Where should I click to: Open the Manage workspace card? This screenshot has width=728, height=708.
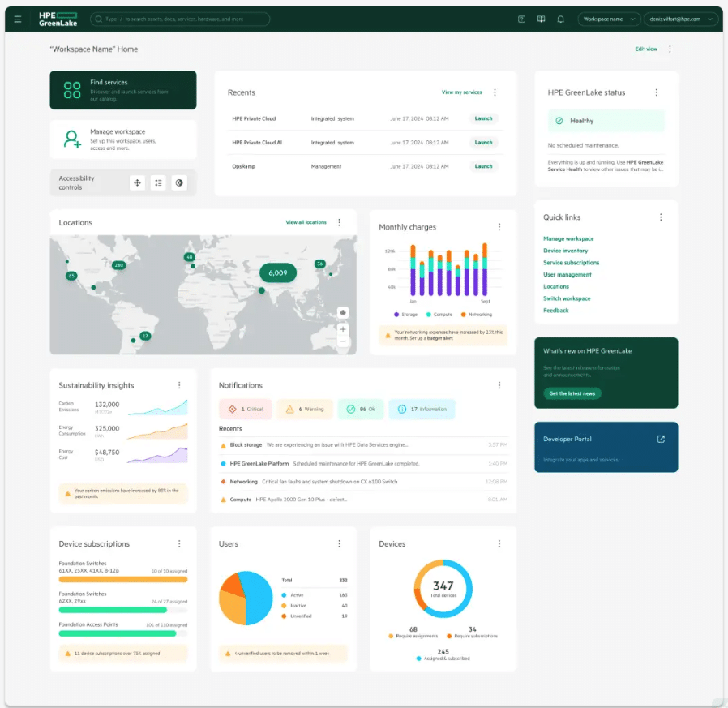pos(123,139)
